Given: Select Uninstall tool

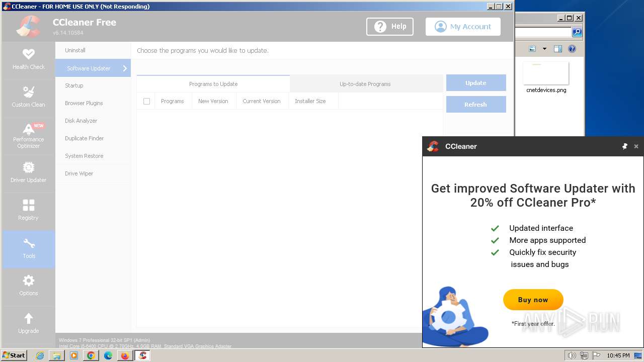Looking at the screenshot, I should click(x=93, y=50).
